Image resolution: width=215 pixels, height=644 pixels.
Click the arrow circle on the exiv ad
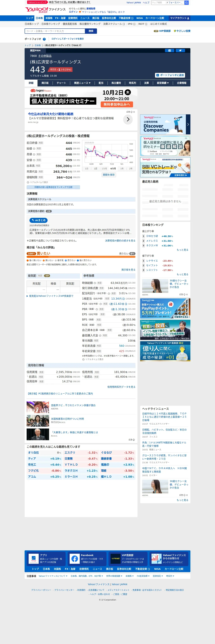click(x=128, y=120)
